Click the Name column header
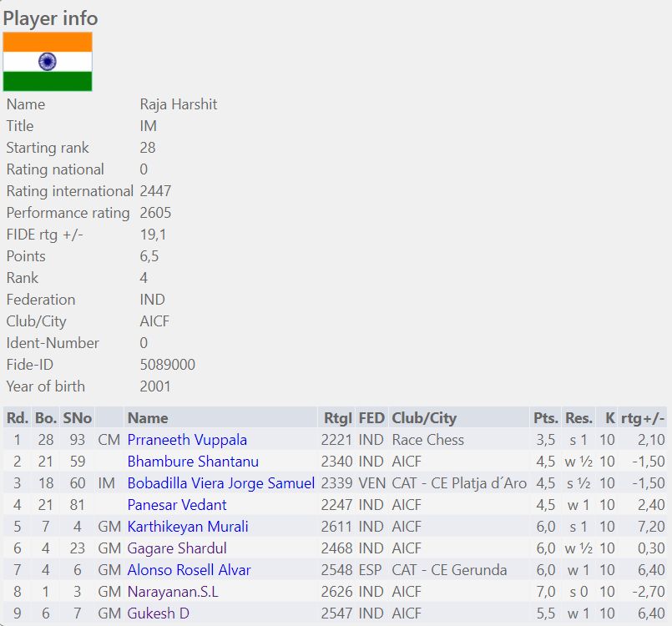This screenshot has height=626, width=672. [x=148, y=418]
